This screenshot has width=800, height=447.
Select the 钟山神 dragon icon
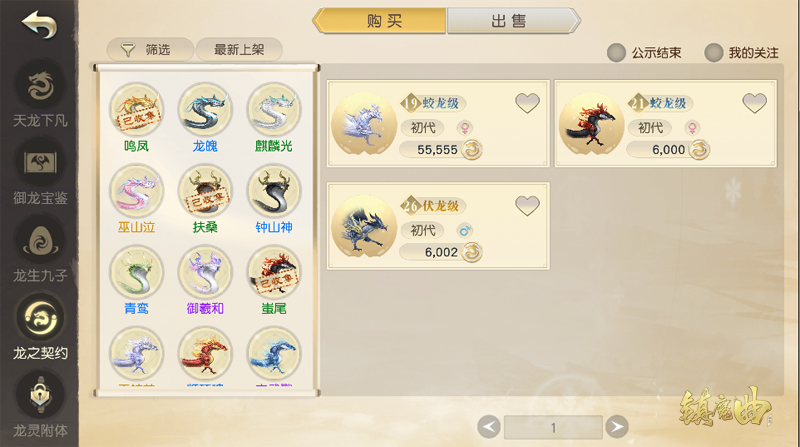(x=274, y=191)
